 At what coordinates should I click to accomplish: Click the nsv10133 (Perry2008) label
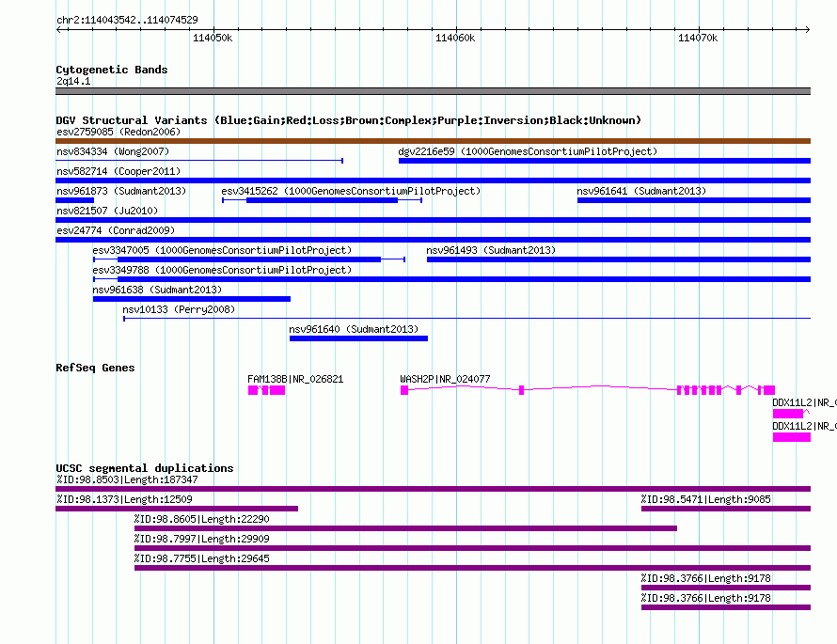tap(179, 309)
